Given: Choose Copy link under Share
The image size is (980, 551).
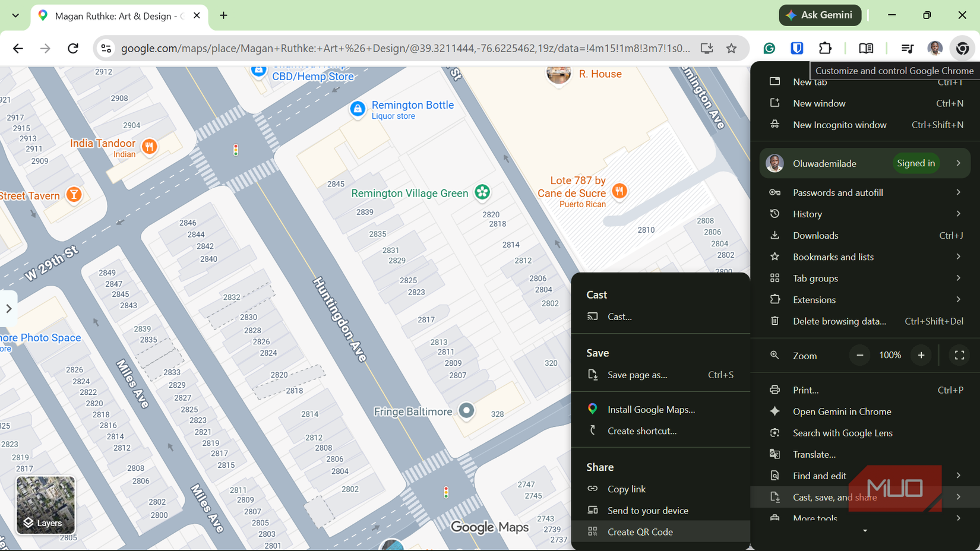Looking at the screenshot, I should (660, 489).
